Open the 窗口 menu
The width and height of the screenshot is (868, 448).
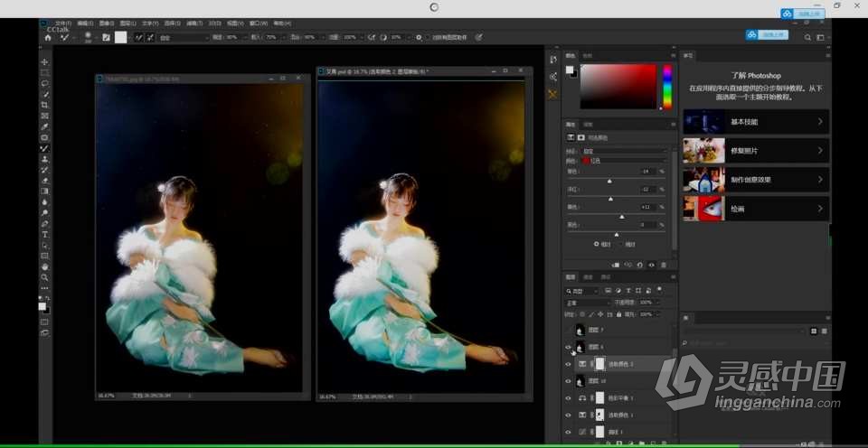pos(259,23)
